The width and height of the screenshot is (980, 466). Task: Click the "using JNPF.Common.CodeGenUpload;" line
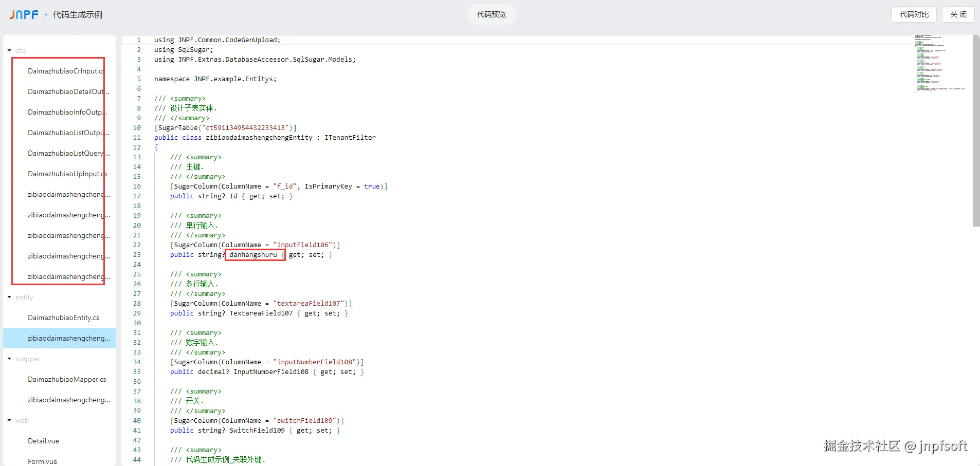(217, 40)
